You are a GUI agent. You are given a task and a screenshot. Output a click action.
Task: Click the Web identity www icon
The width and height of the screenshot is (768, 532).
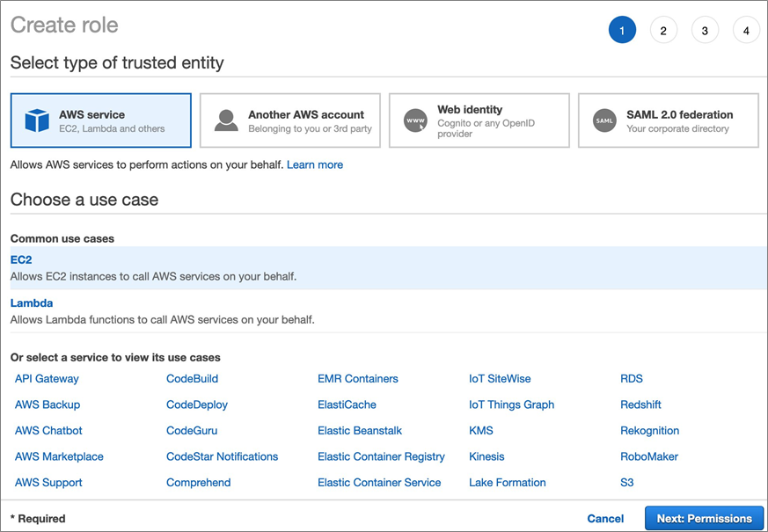click(415, 120)
